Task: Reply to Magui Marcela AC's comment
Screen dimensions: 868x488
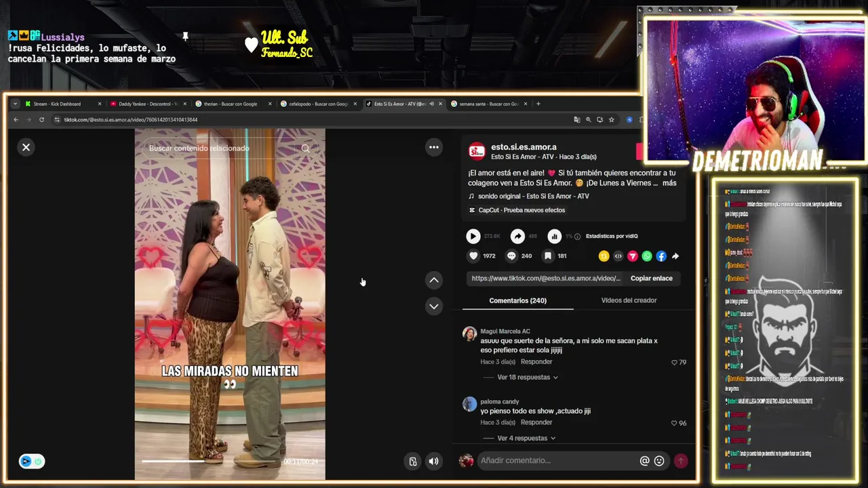Action: pos(536,362)
